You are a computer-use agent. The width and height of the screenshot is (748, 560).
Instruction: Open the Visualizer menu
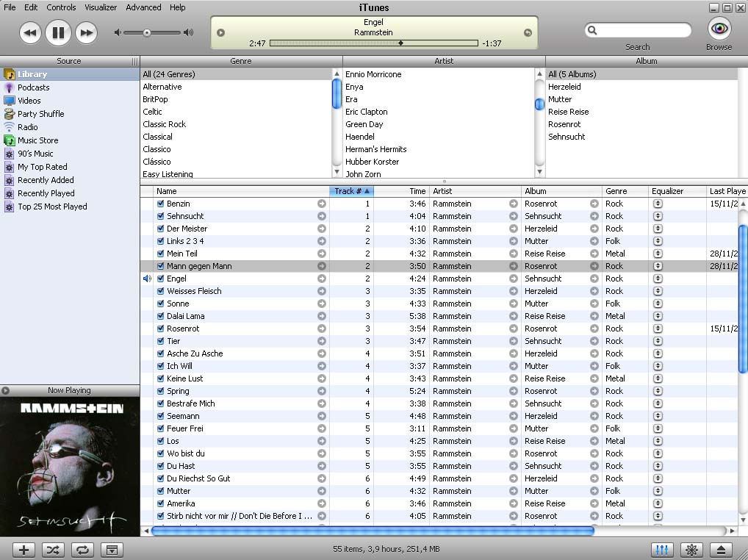click(101, 7)
